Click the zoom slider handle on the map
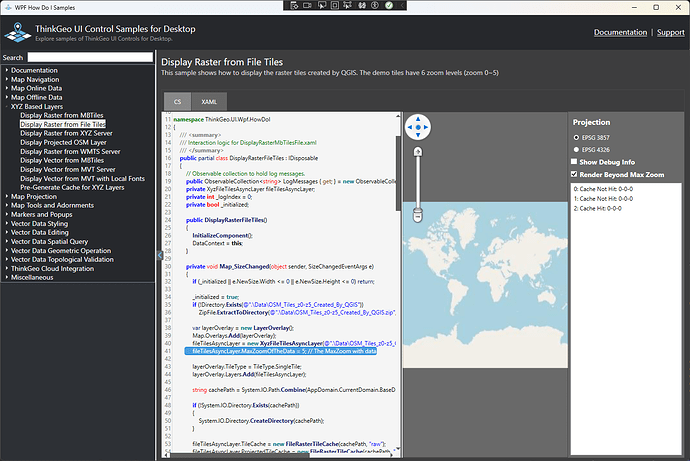Viewport: 690px width, 461px height. pos(418,208)
